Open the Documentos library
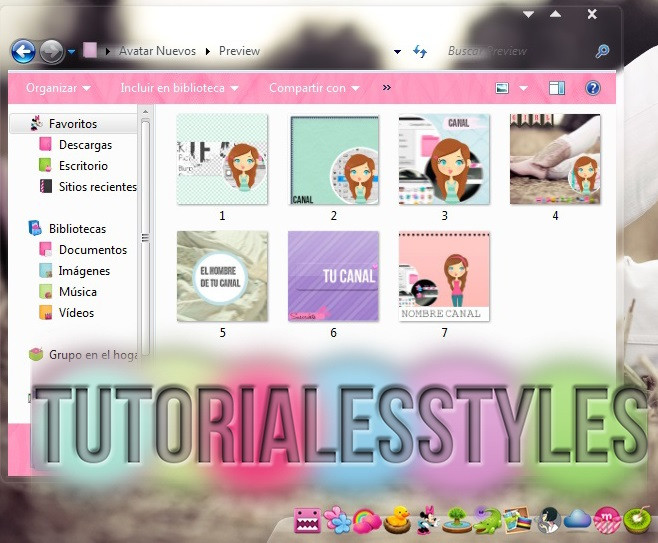 93,250
